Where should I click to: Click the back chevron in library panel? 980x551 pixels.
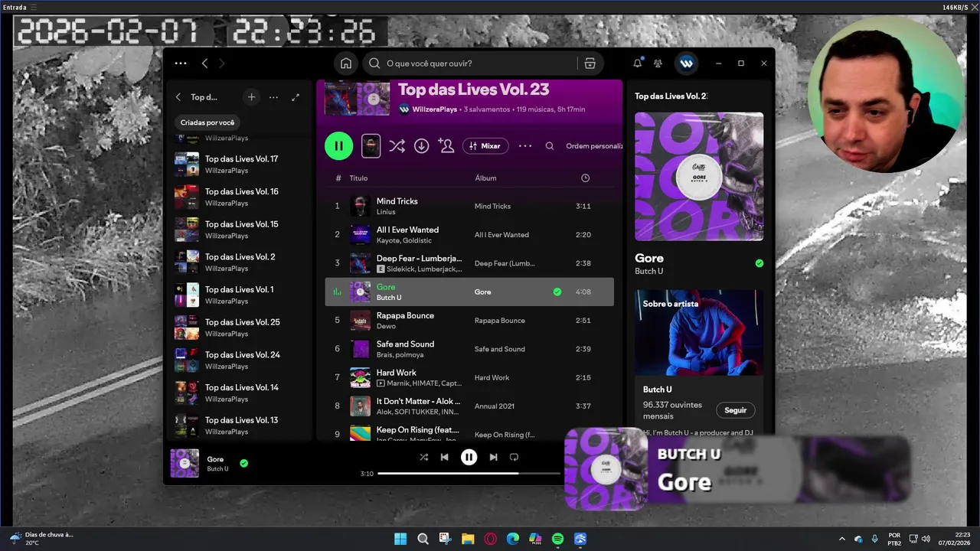tap(178, 97)
